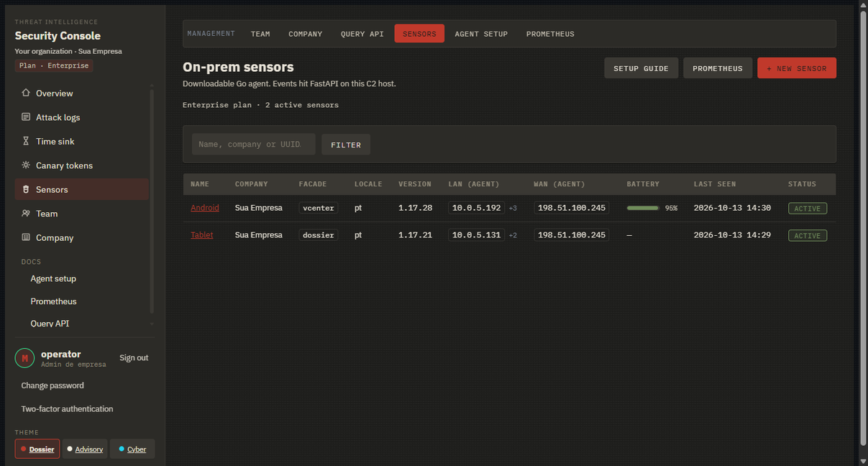The height and width of the screenshot is (466, 868).
Task: Click the +2 LAN addresses badge
Action: (x=513, y=235)
